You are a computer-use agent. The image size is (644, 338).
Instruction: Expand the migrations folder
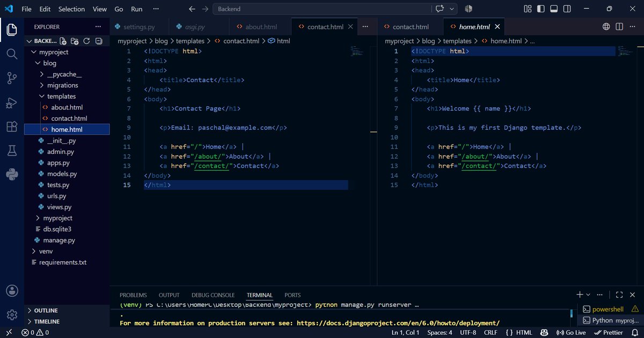pos(42,85)
